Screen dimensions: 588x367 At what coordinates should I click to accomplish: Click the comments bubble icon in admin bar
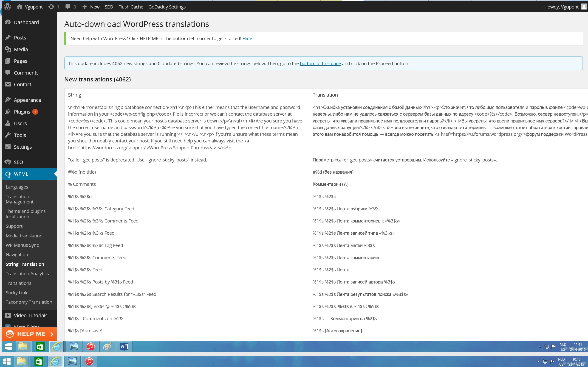click(x=68, y=7)
